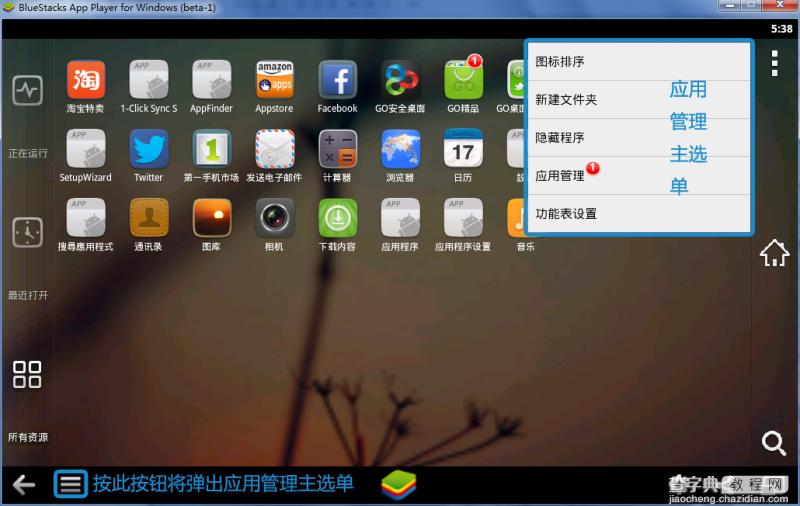Launch SetupWizard app

click(86, 149)
